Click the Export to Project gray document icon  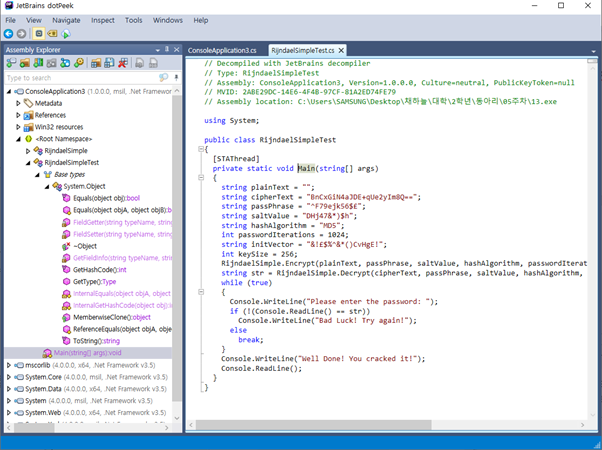point(139,63)
